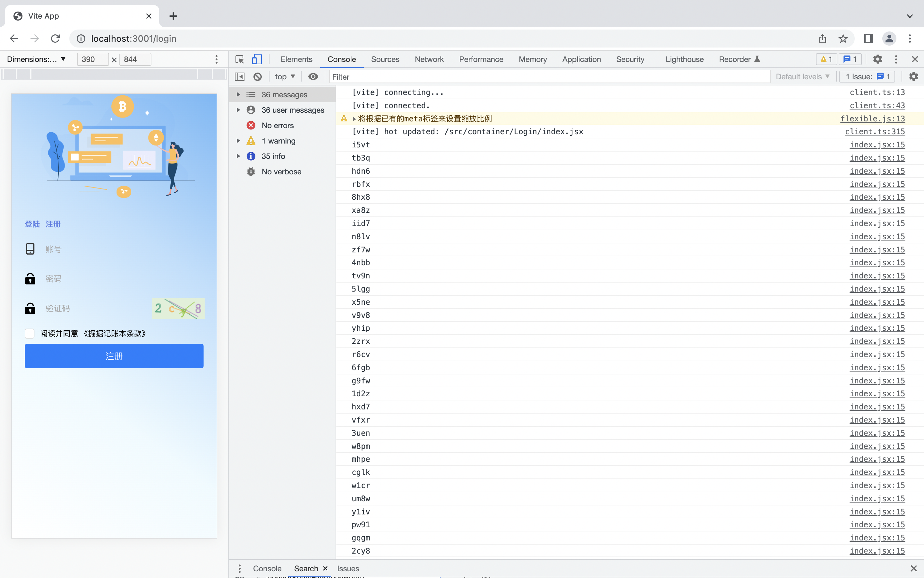Open the user profile avatar icon
Image resolution: width=924 pixels, height=578 pixels.
pyautogui.click(x=889, y=39)
